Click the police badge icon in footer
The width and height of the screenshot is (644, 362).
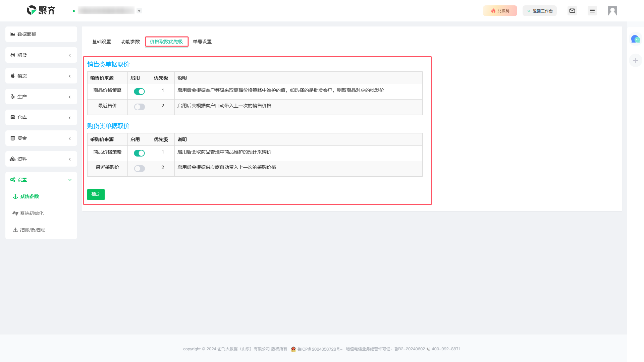tap(293, 349)
